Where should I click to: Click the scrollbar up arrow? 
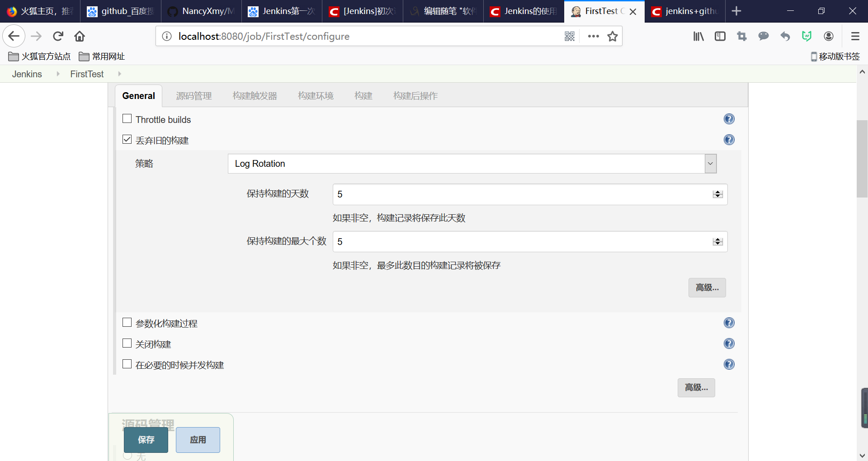(862, 71)
